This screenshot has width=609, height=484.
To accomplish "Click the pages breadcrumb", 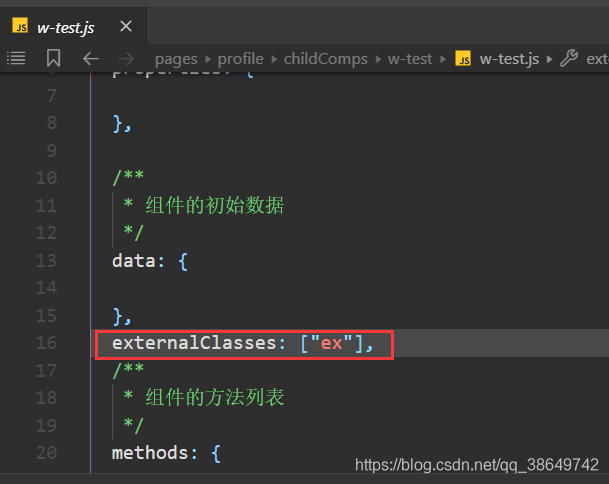I will 176,59.
